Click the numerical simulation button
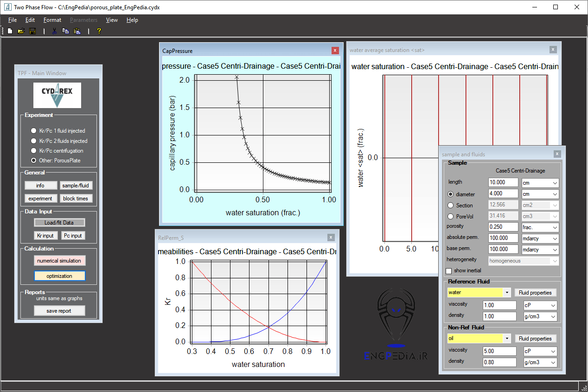 click(x=59, y=261)
